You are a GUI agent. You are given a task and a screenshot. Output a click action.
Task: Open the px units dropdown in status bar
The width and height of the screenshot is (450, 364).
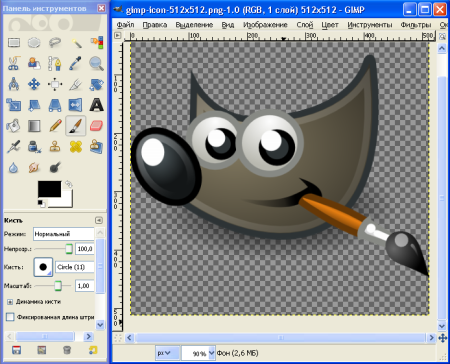point(168,353)
